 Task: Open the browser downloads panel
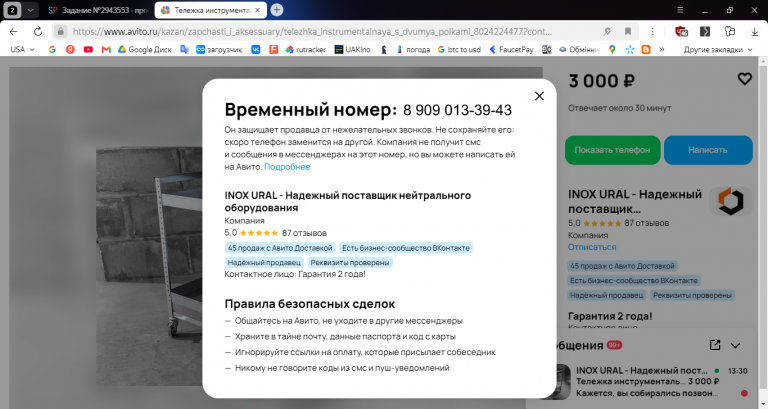point(754,31)
